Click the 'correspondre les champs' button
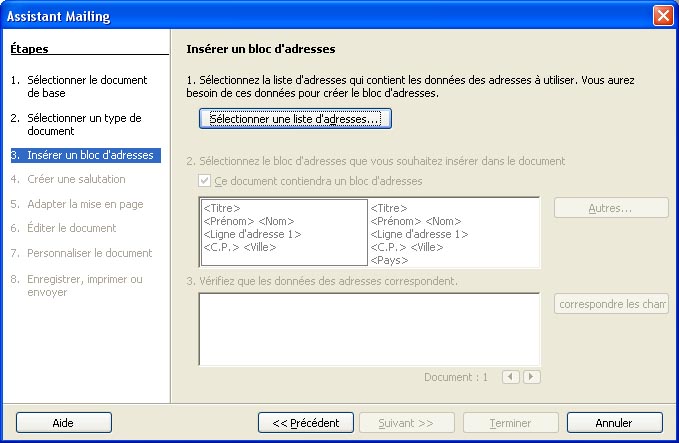679x443 pixels. pyautogui.click(x=610, y=304)
